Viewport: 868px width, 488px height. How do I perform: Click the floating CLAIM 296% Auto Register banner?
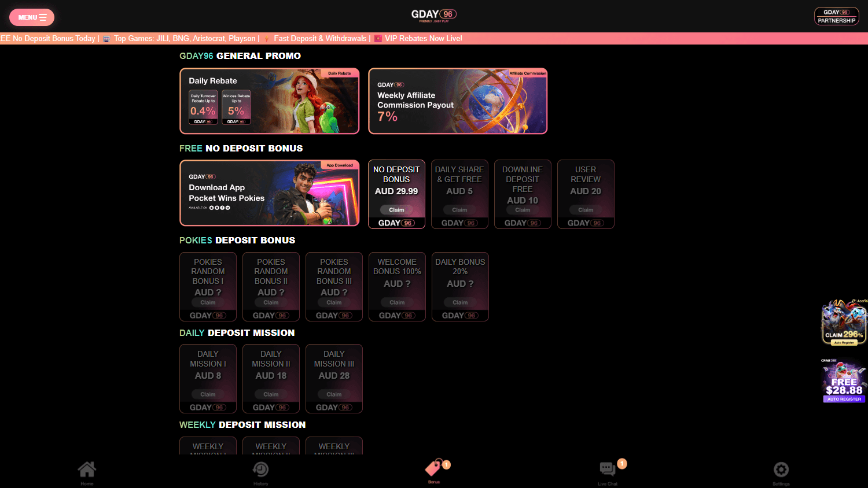(x=844, y=321)
